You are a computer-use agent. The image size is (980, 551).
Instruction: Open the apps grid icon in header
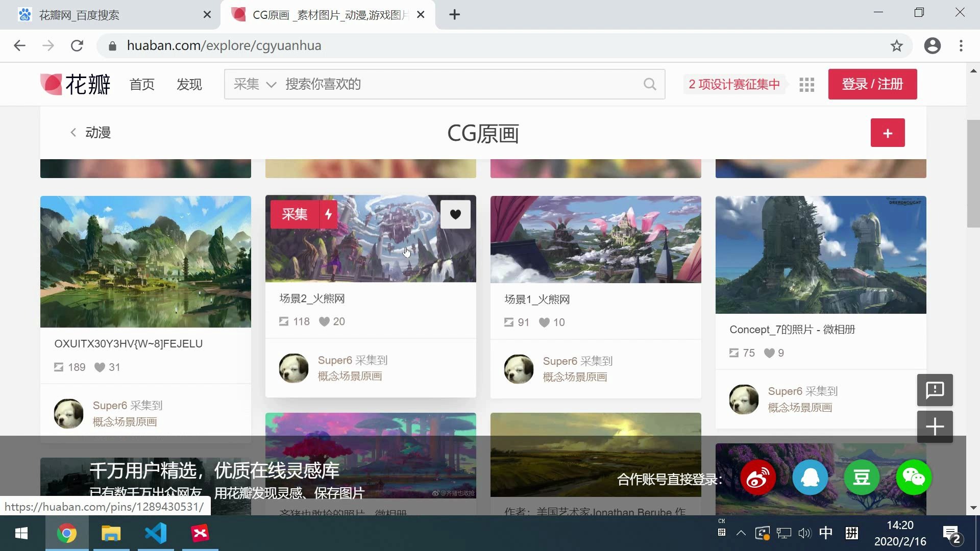click(x=806, y=84)
